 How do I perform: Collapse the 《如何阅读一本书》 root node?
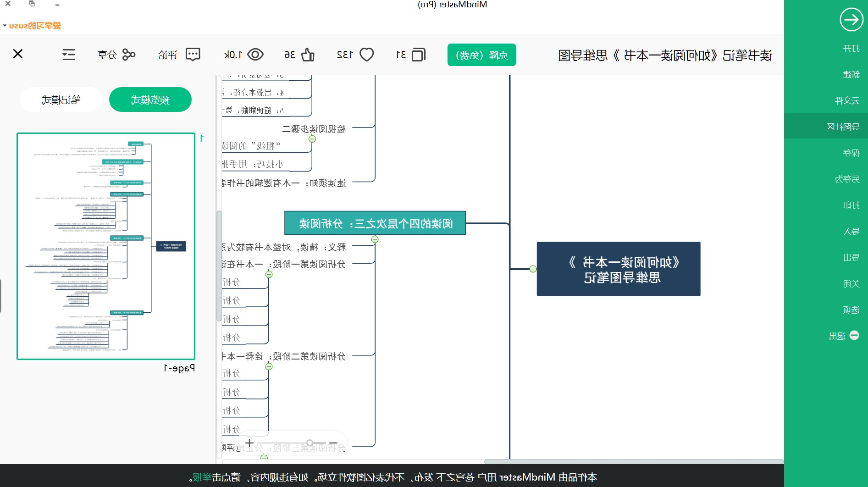[533, 269]
